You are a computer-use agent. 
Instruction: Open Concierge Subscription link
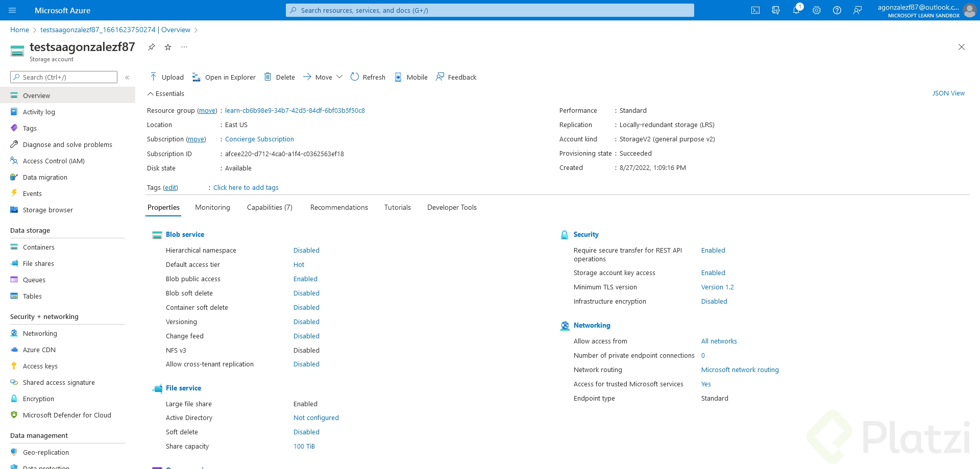pyautogui.click(x=259, y=139)
